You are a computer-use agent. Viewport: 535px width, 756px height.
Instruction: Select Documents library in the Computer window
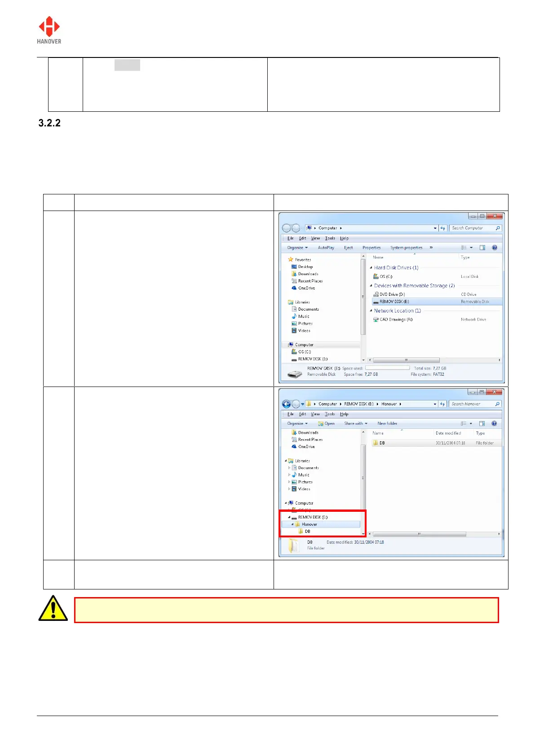(305, 309)
